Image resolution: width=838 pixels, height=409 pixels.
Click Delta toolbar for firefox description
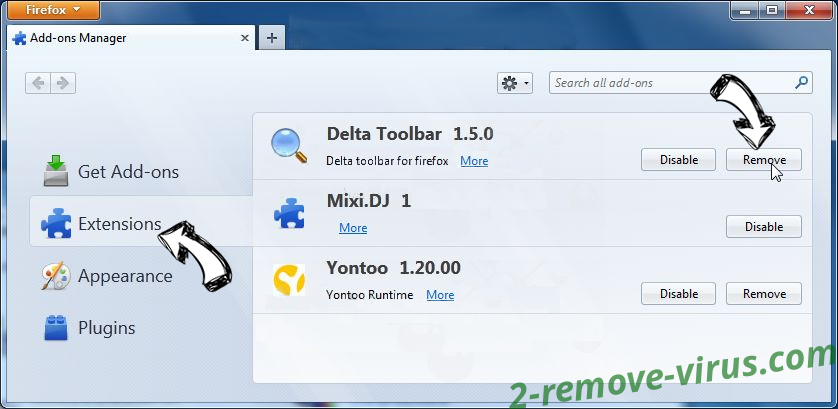coord(387,161)
